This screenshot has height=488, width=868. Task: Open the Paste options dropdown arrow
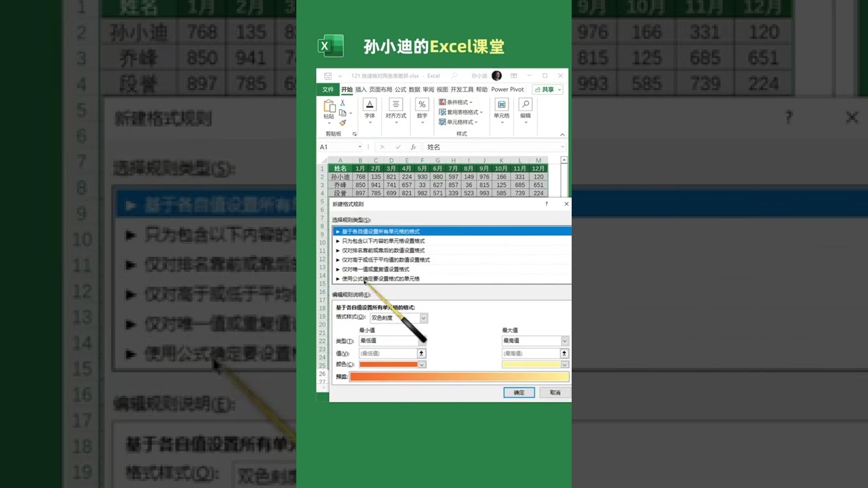tap(329, 124)
